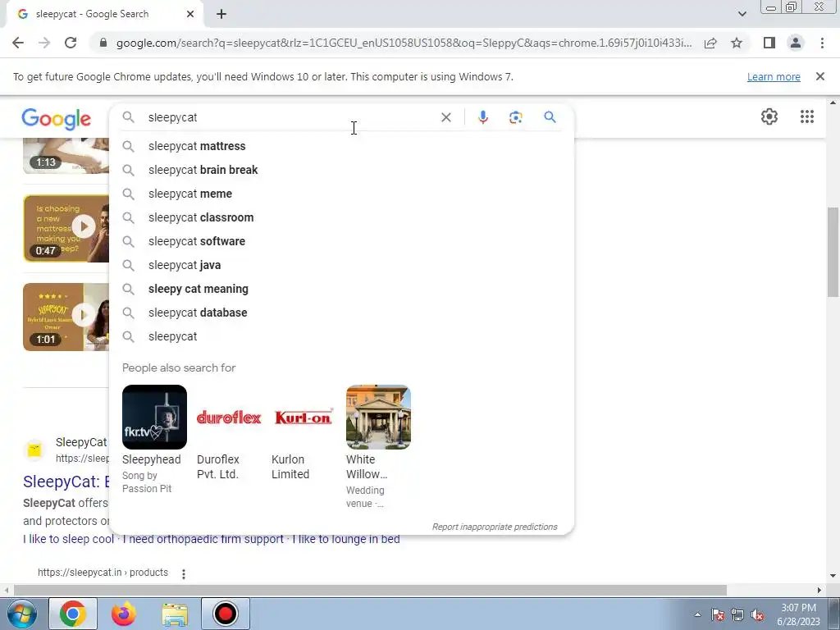Close the sleepycat Google Search tab
Viewport: 840px width, 630px height.
[x=190, y=15]
